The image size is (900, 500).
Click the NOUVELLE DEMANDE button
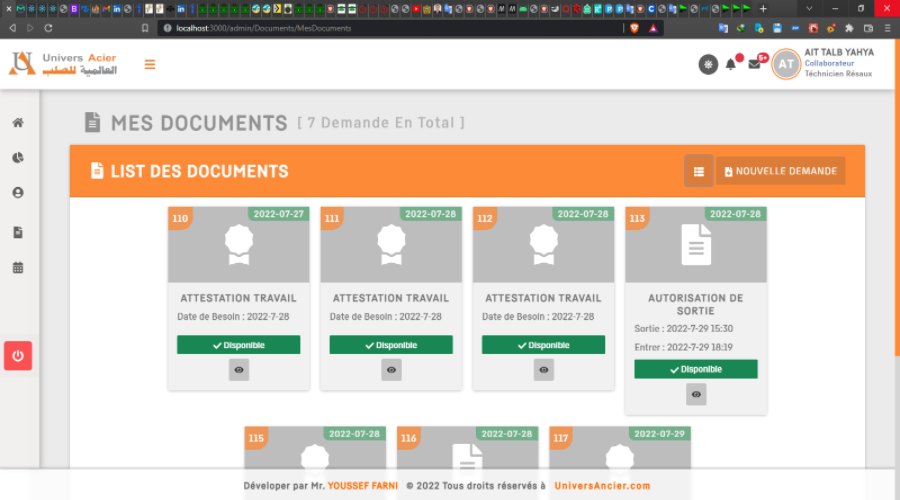(x=780, y=171)
